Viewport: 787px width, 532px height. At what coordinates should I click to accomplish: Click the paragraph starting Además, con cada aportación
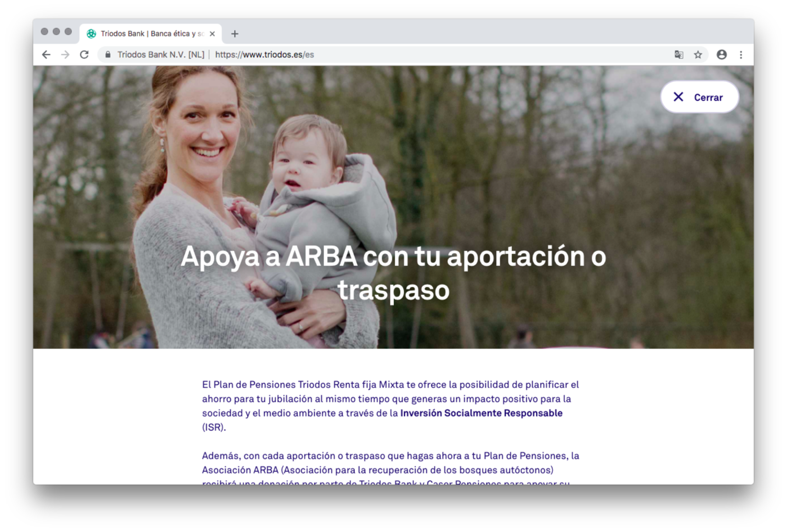pyautogui.click(x=390, y=468)
